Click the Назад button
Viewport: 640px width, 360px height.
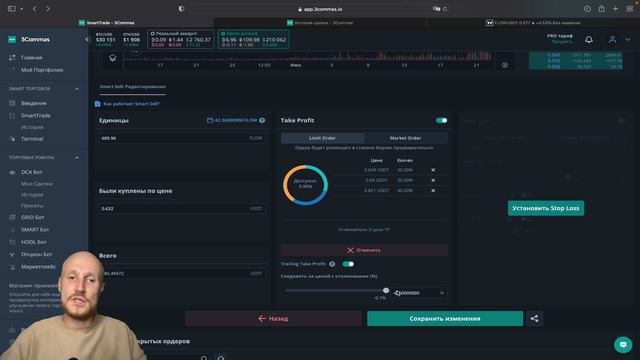tap(273, 318)
